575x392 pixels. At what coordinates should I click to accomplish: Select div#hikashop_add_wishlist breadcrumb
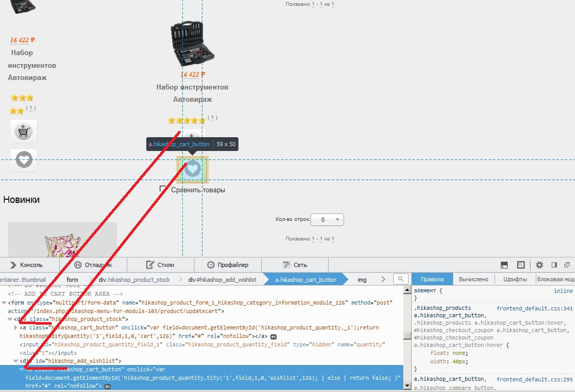pos(222,280)
